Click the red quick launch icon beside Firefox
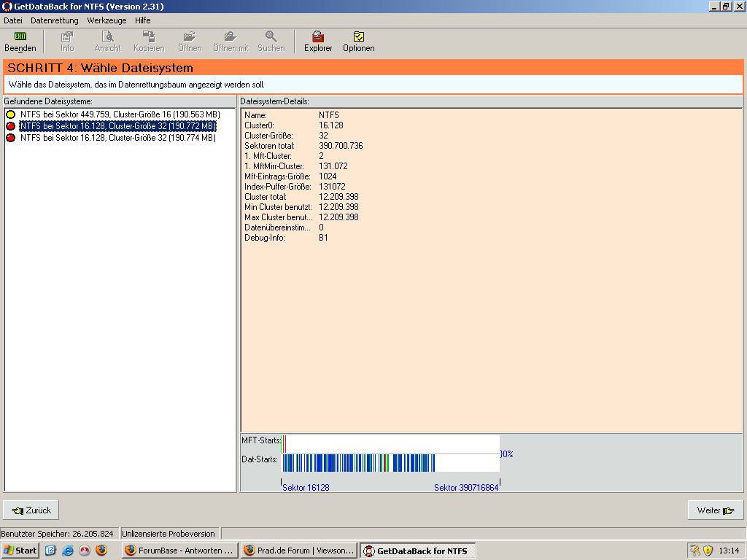This screenshot has width=747, height=560. [85, 551]
